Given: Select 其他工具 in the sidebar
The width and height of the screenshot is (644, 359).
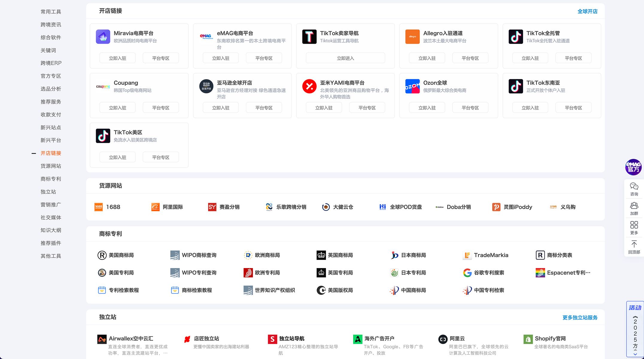Looking at the screenshot, I should (51, 256).
